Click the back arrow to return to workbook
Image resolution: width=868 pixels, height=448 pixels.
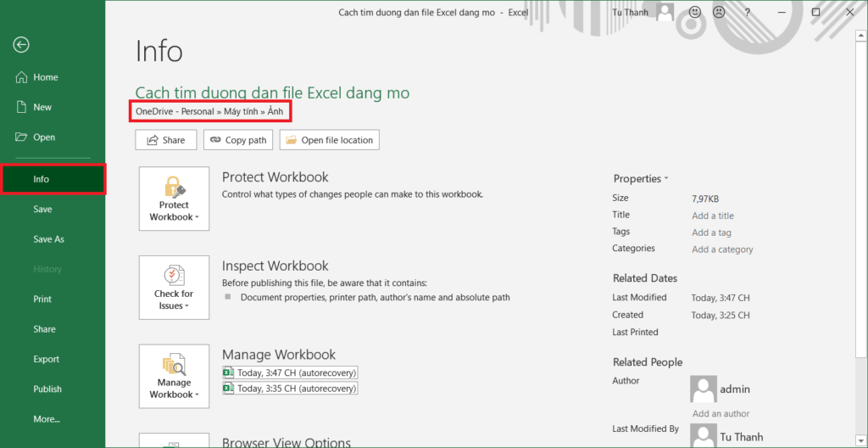click(x=21, y=45)
